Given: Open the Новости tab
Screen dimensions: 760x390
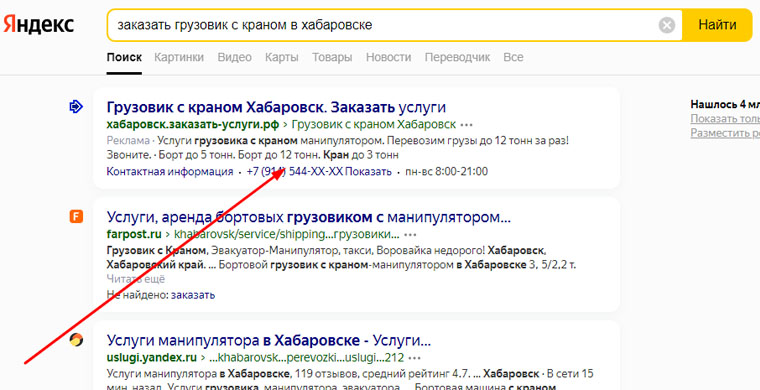Looking at the screenshot, I should pos(388,57).
